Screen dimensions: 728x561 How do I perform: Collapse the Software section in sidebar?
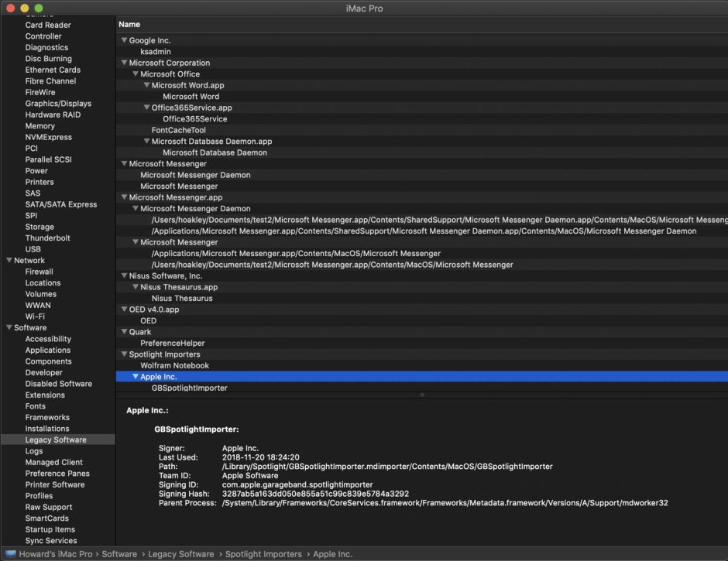[x=9, y=328]
